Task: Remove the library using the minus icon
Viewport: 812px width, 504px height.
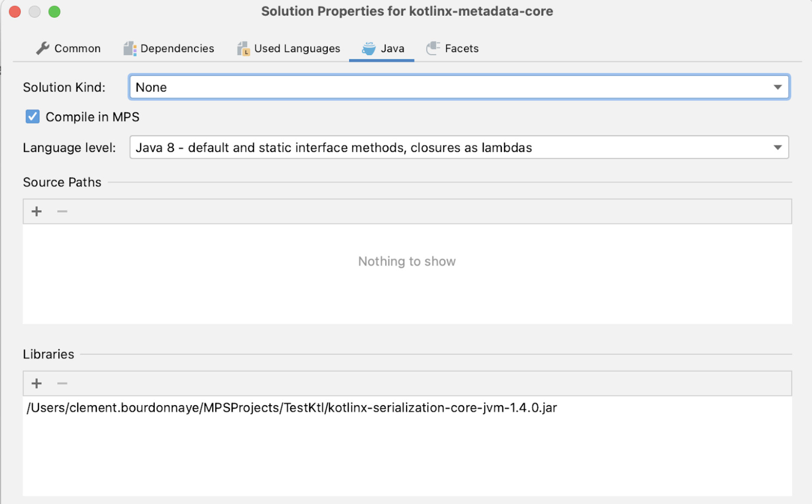Action: click(62, 383)
